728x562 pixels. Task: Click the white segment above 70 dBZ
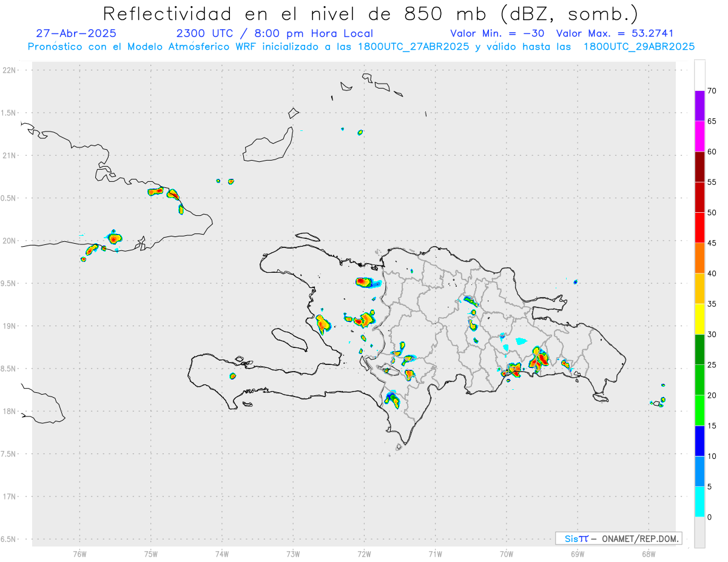pos(699,75)
